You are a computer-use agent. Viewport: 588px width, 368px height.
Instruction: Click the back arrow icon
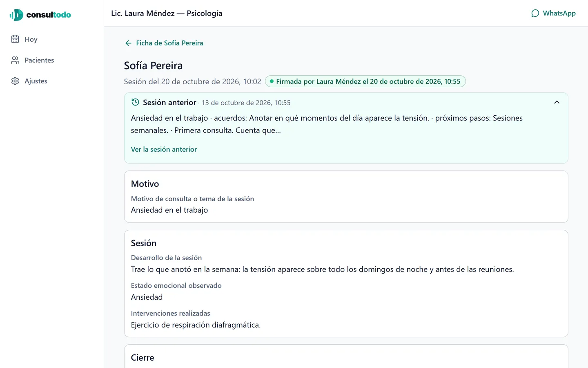pyautogui.click(x=128, y=43)
